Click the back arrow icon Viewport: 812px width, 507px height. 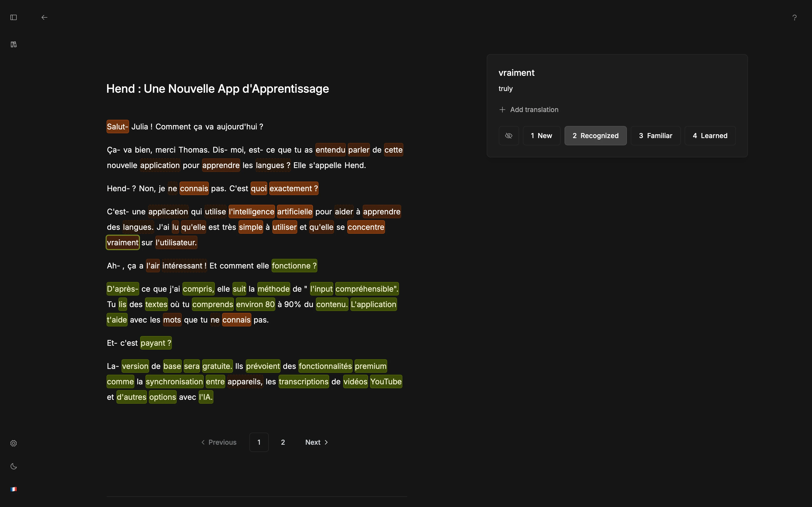pyautogui.click(x=44, y=17)
